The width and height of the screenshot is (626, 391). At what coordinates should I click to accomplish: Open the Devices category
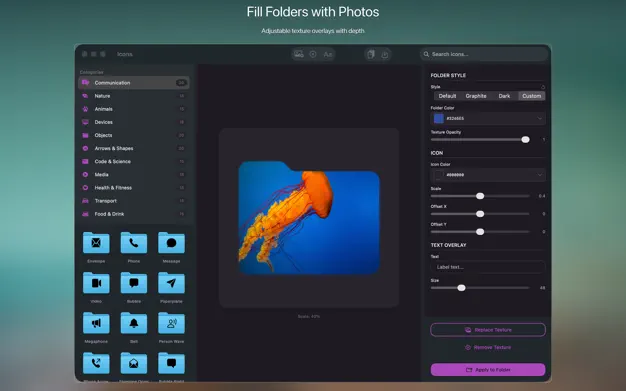coord(134,122)
